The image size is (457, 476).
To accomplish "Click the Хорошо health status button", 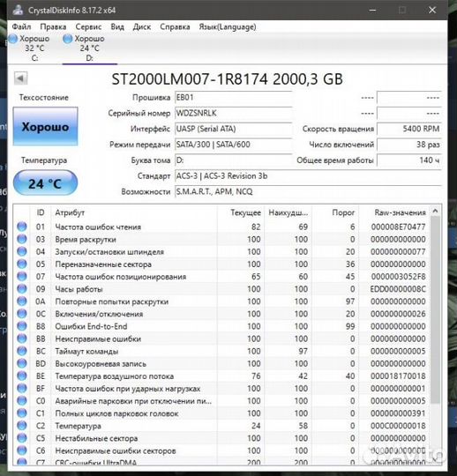I will [45, 126].
